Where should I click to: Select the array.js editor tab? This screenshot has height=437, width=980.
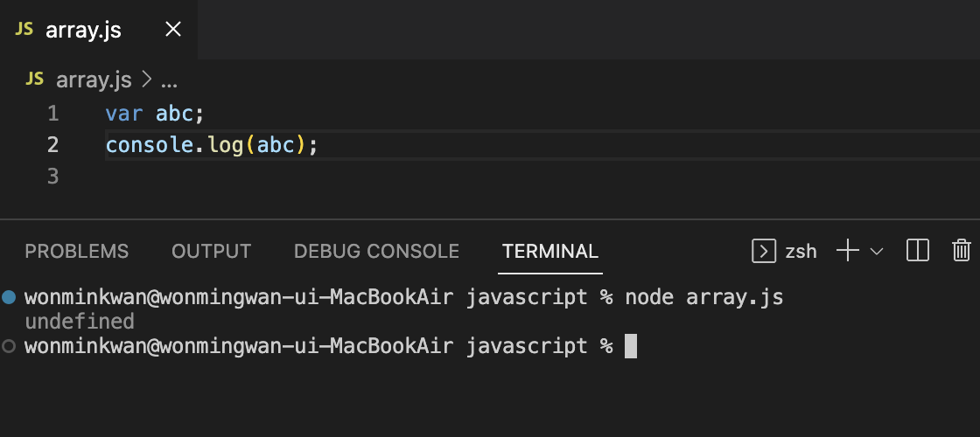pyautogui.click(x=83, y=30)
